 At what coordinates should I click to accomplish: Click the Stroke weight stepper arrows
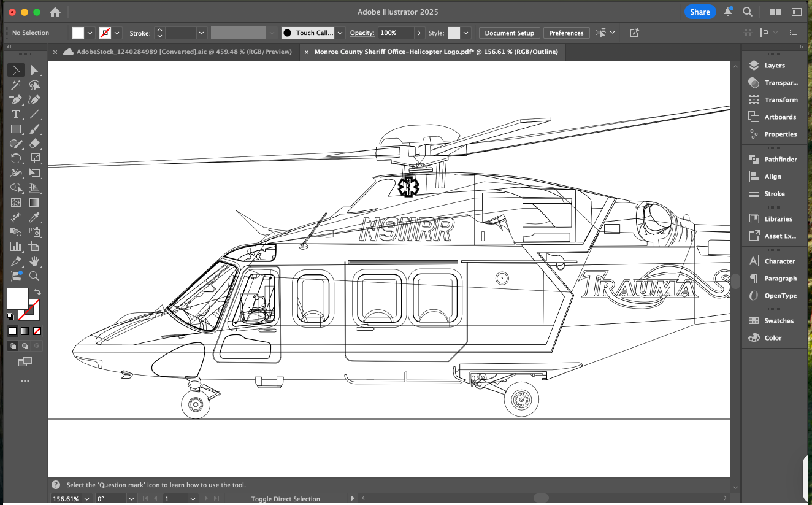coord(159,33)
